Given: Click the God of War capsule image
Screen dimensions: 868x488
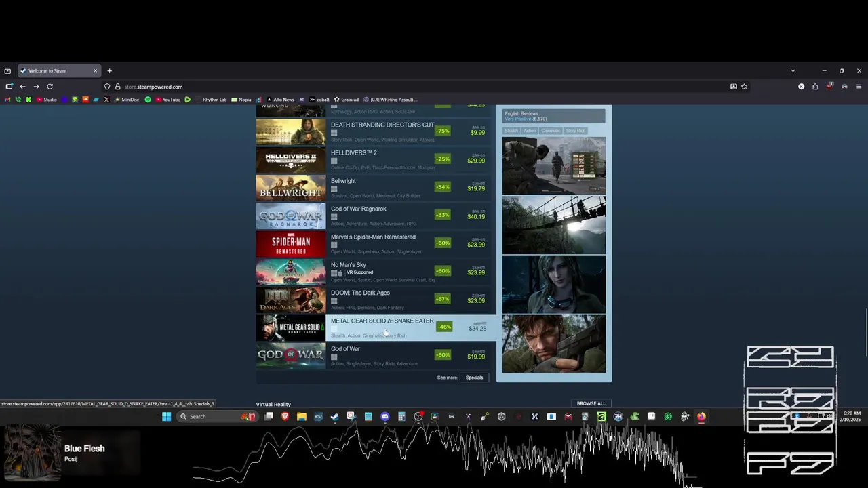Looking at the screenshot, I should (290, 356).
